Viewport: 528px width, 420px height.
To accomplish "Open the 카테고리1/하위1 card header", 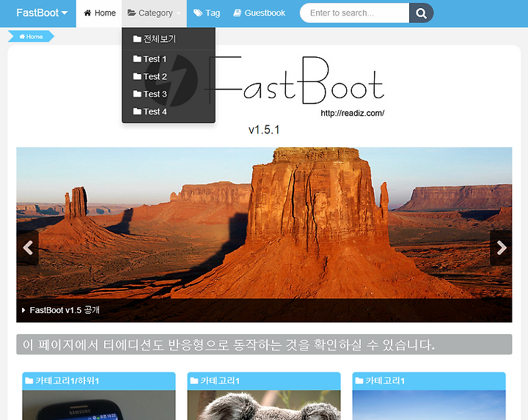I will pyautogui.click(x=99, y=381).
